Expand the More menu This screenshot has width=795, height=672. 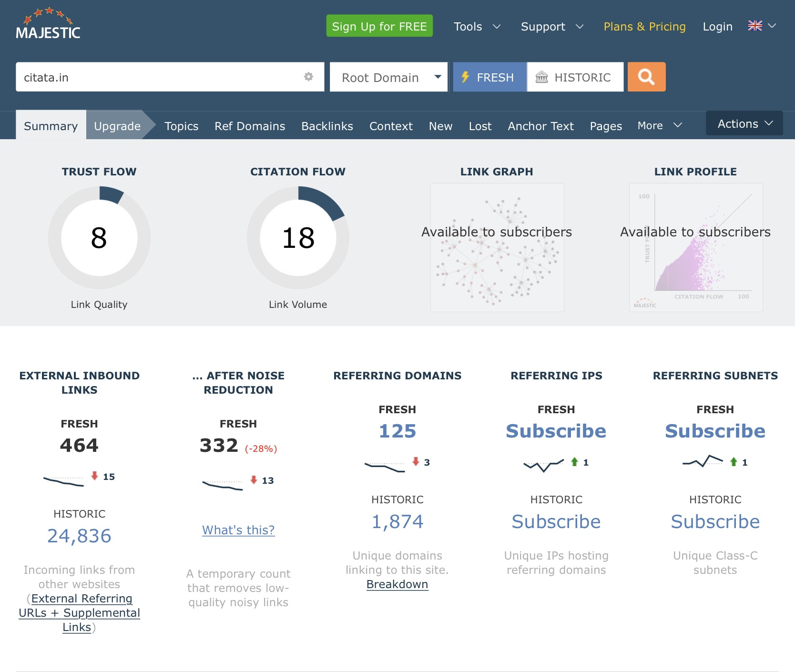tap(660, 125)
